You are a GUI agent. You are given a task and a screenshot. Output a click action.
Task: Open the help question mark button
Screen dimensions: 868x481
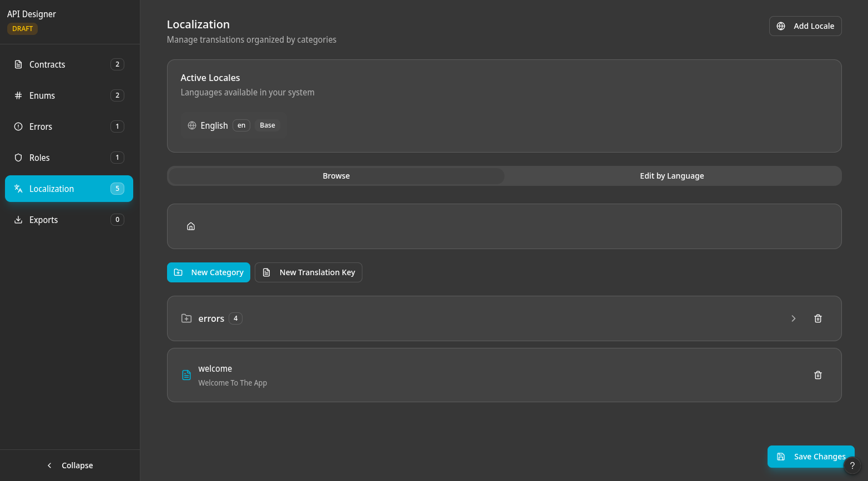coord(852,466)
